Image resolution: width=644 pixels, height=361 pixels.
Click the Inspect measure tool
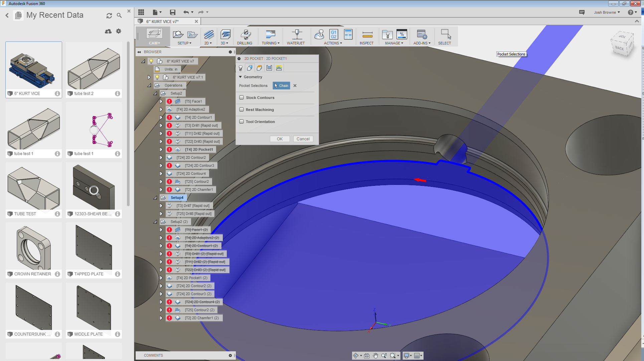[367, 34]
